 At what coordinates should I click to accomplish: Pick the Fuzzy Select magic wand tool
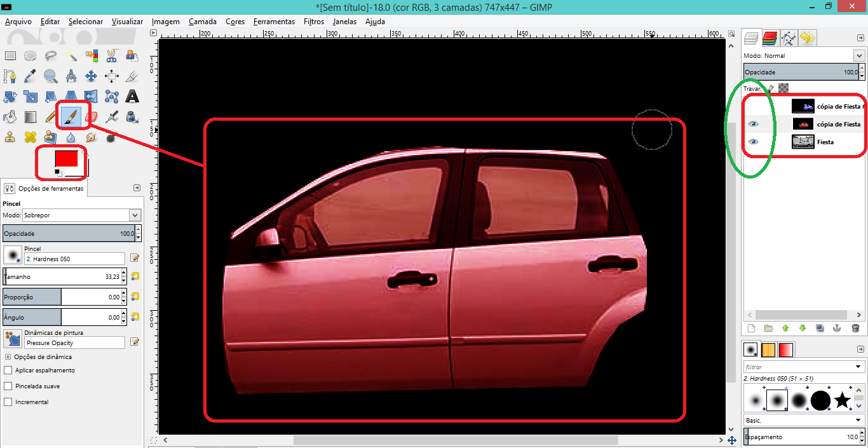pyautogui.click(x=71, y=56)
